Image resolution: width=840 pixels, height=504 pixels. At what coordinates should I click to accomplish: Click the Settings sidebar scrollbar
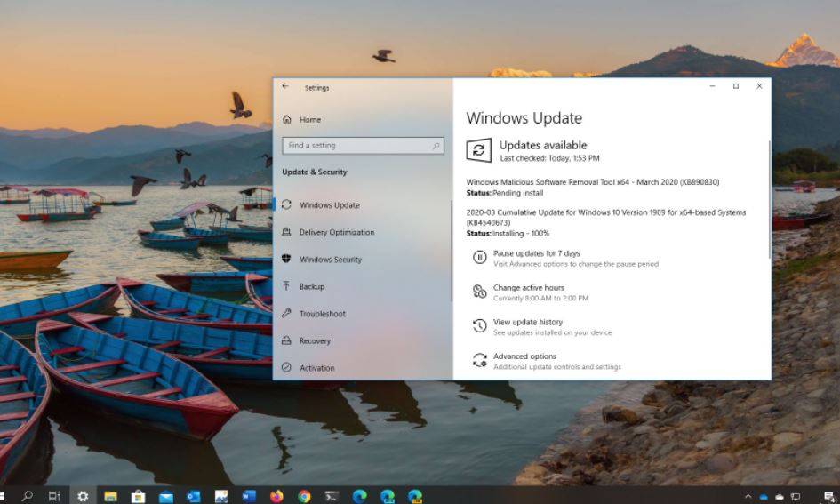click(x=451, y=251)
